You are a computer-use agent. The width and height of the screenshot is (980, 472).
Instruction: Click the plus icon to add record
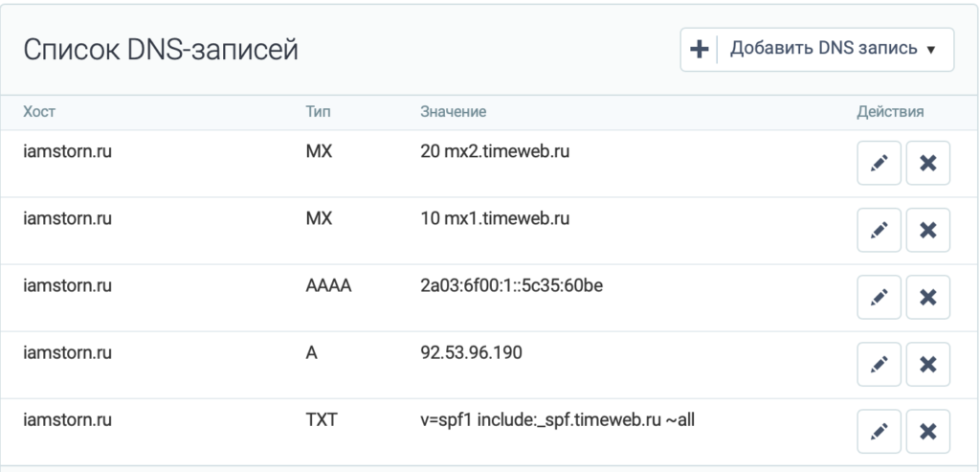(699, 49)
